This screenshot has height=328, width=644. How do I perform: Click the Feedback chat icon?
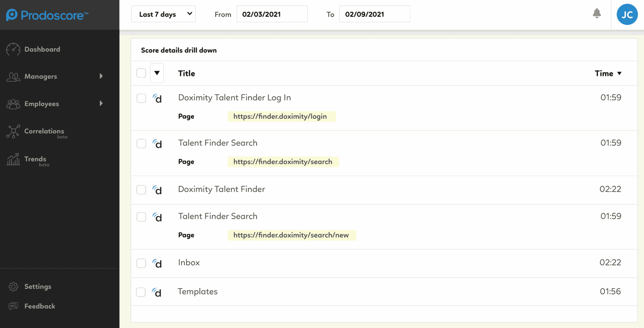click(x=13, y=306)
